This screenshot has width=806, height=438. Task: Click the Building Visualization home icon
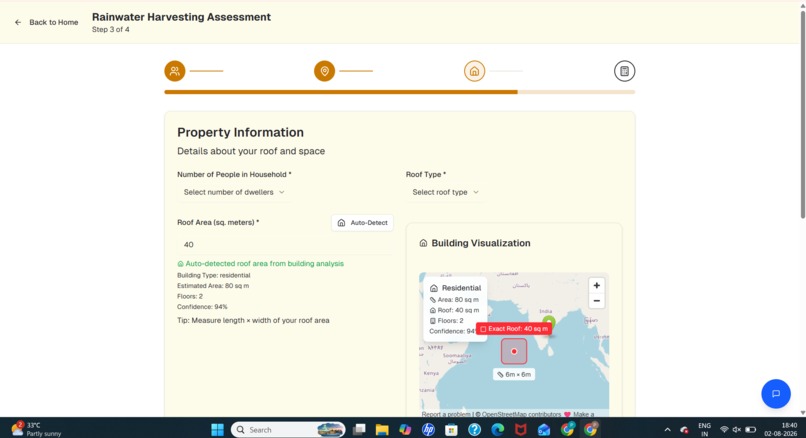coord(423,243)
